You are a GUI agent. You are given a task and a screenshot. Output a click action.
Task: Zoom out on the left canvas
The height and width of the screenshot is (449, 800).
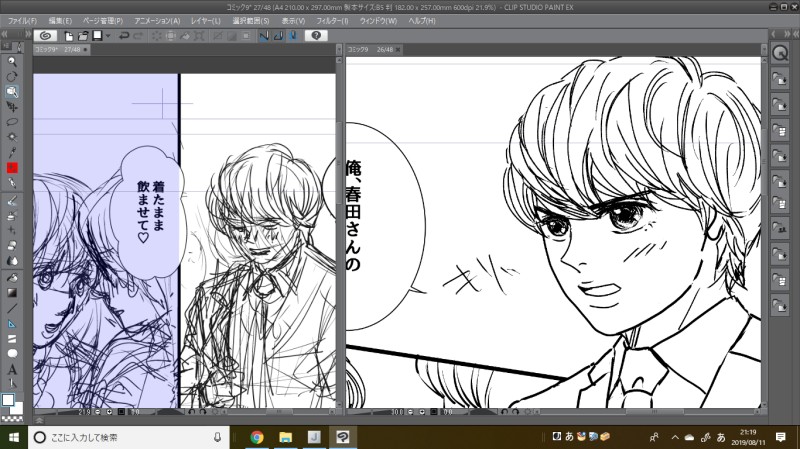click(x=97, y=412)
